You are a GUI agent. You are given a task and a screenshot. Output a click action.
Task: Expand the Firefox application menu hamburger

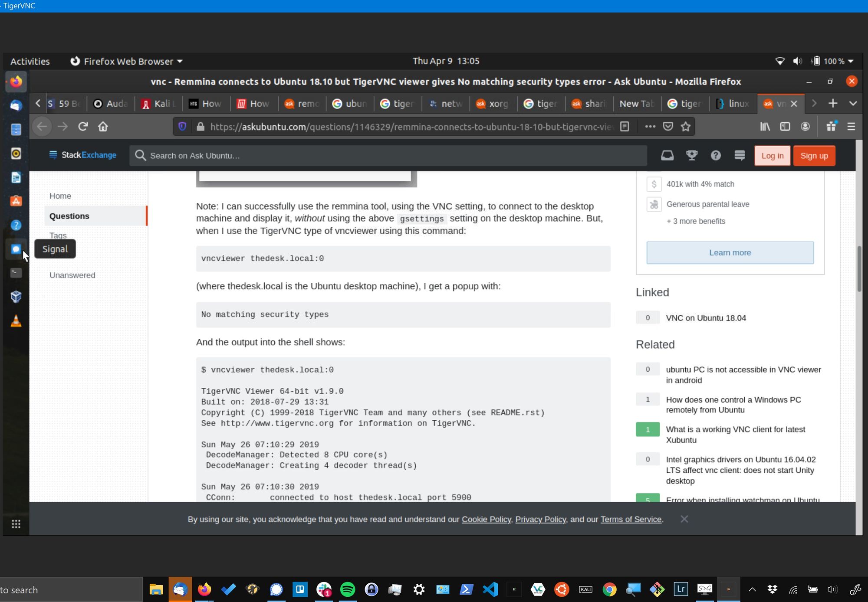click(x=852, y=127)
